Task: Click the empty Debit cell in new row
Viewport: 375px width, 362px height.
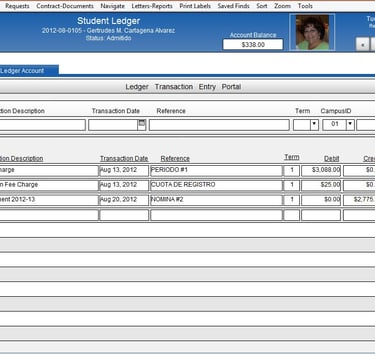Action: coord(321,215)
